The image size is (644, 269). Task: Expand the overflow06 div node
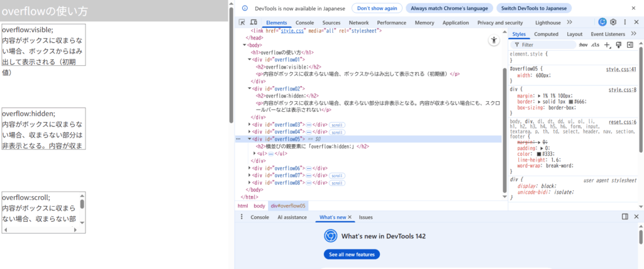coord(250,168)
